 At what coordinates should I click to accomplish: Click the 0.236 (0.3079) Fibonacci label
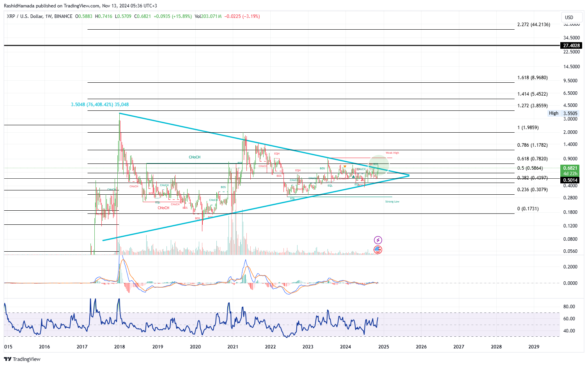pyautogui.click(x=533, y=190)
